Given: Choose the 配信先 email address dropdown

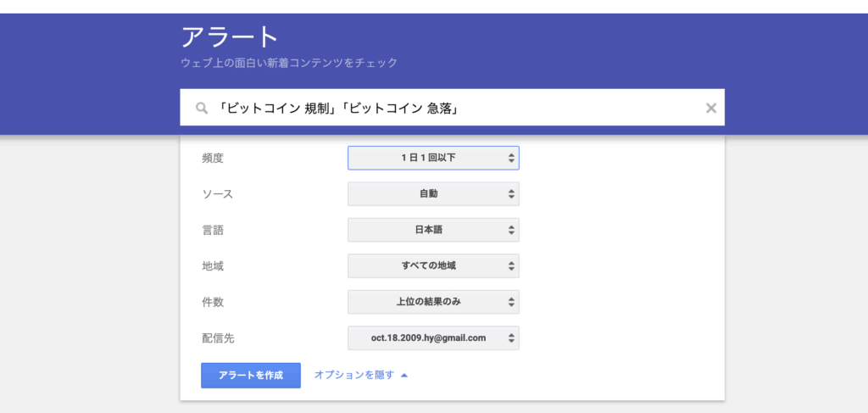Looking at the screenshot, I should 433,338.
